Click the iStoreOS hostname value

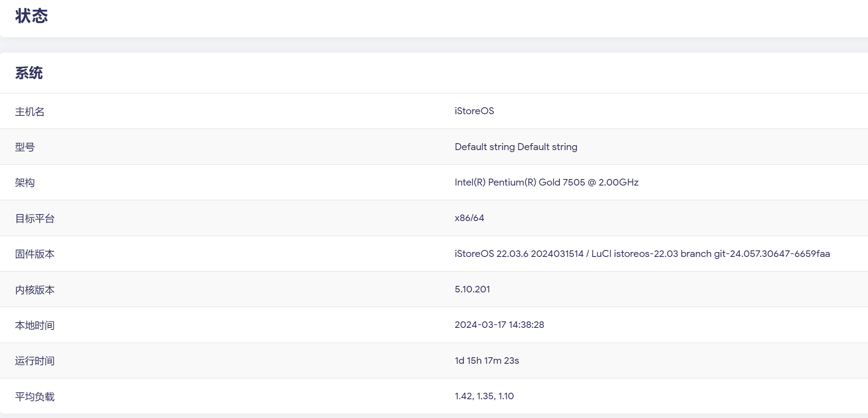[474, 111]
